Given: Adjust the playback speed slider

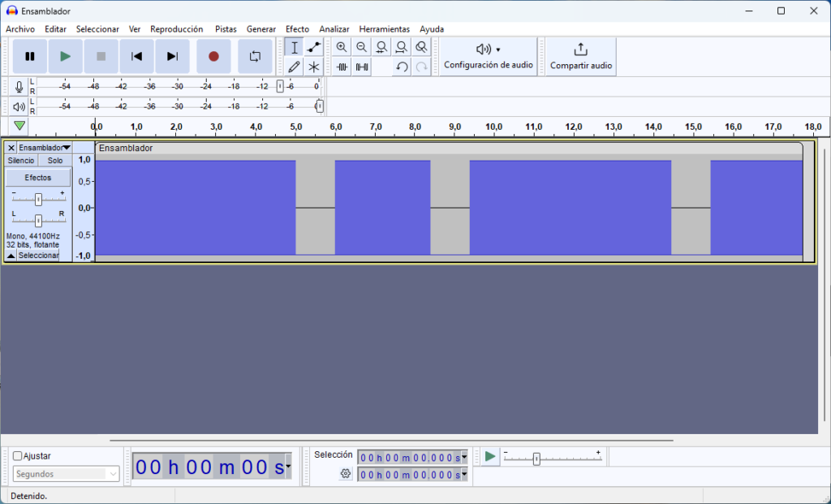Looking at the screenshot, I should [x=537, y=458].
